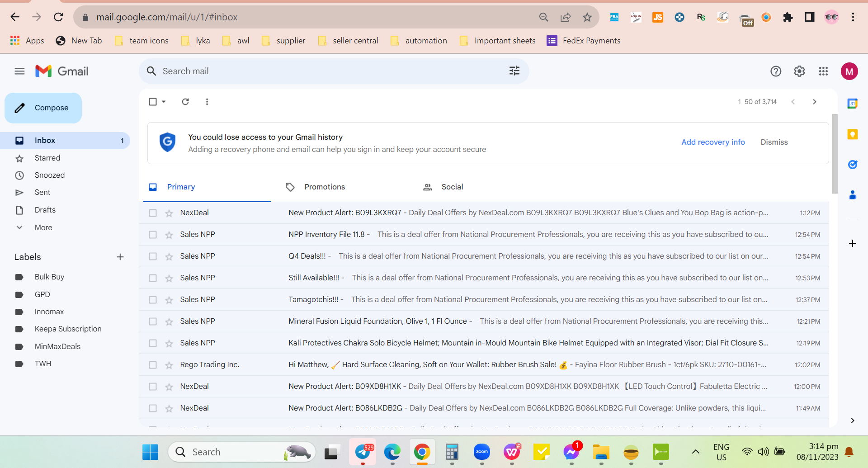The image size is (868, 468).
Task: Open Telegram from the taskbar
Action: pyautogui.click(x=363, y=452)
